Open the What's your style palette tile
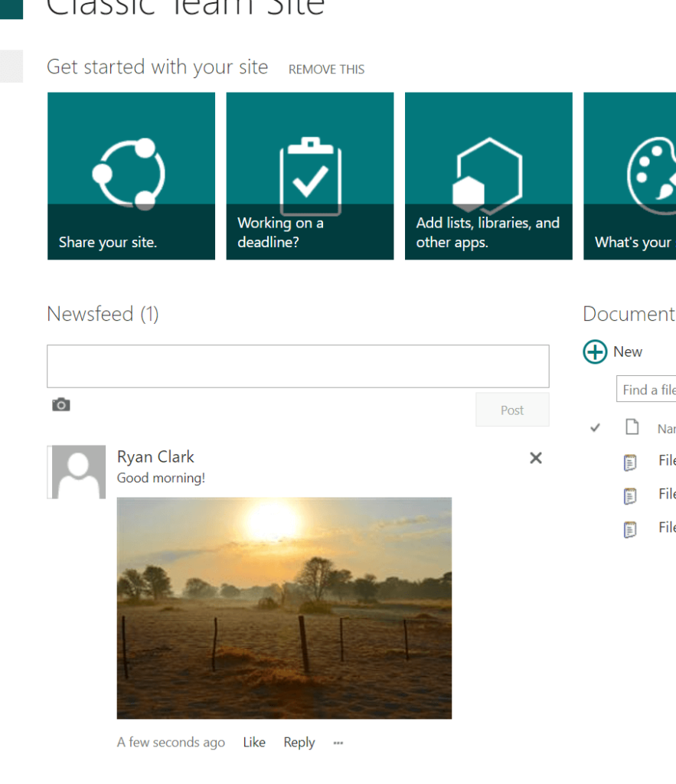676x784 pixels. click(630, 176)
